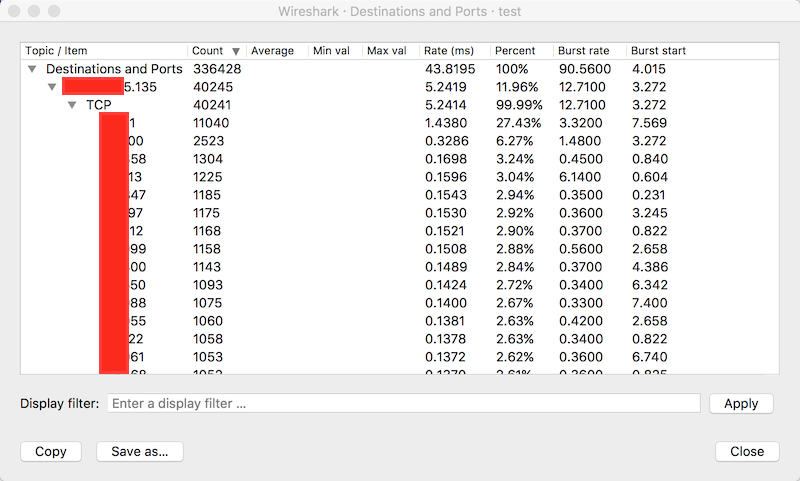Click the Count column sort arrow

(236, 51)
